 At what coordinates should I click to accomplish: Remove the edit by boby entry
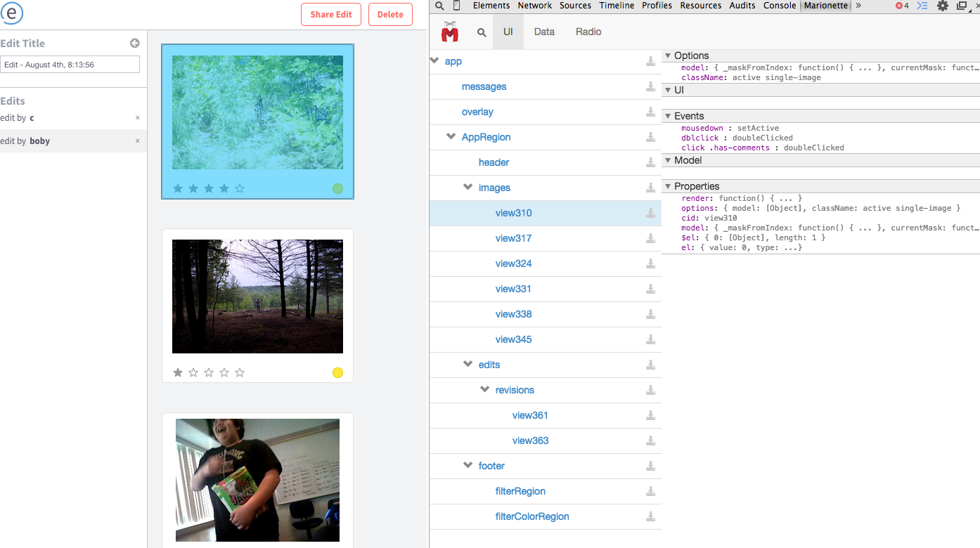pyautogui.click(x=138, y=141)
